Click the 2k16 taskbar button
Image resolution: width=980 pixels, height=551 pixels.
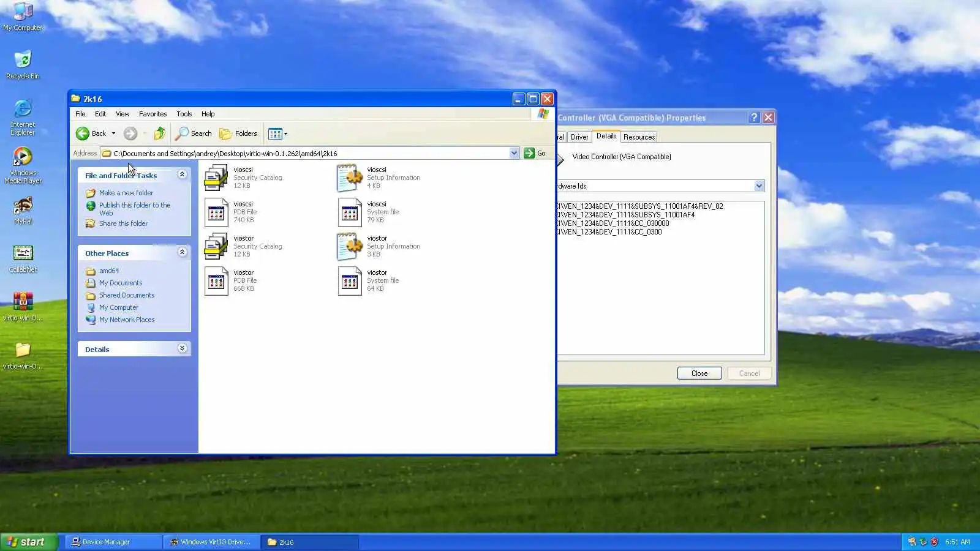coord(309,542)
